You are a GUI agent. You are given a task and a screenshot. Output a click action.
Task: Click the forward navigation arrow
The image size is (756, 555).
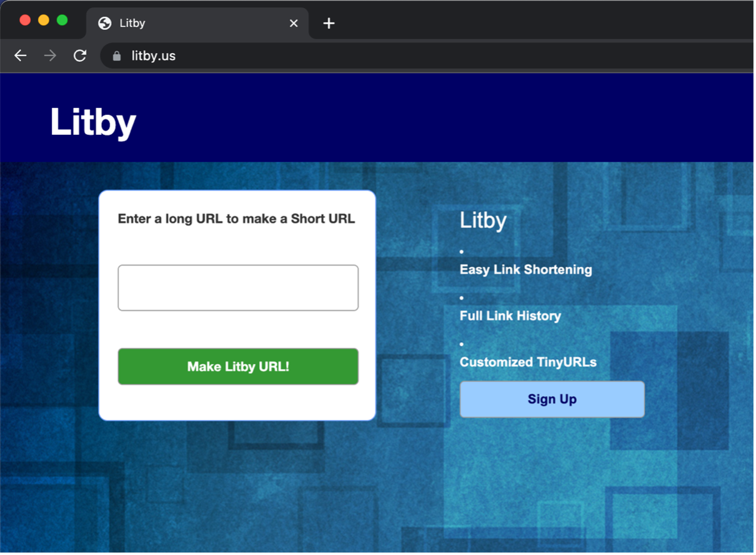click(50, 56)
